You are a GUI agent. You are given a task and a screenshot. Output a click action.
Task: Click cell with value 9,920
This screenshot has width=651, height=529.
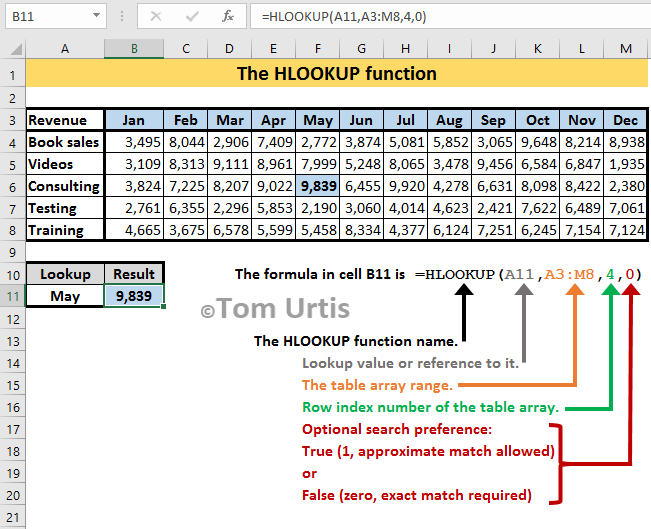click(406, 186)
